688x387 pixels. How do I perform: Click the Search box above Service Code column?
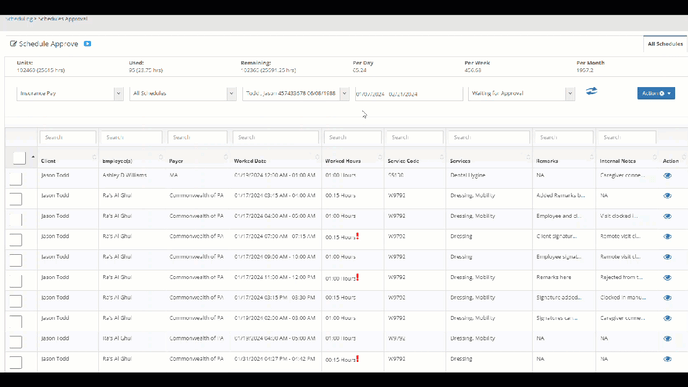pos(415,137)
